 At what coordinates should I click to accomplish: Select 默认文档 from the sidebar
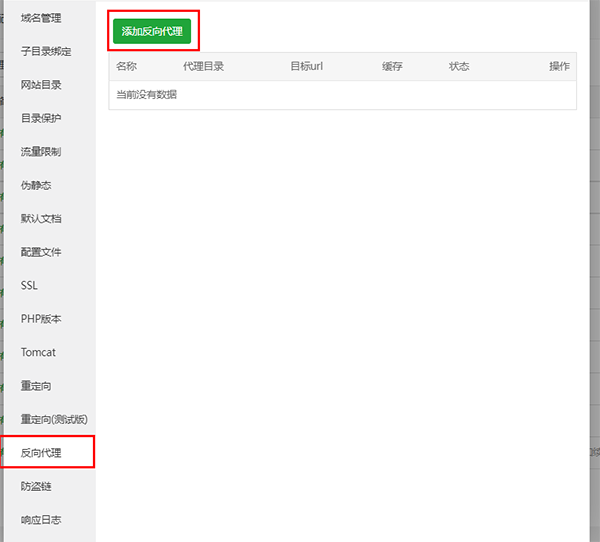click(x=41, y=218)
